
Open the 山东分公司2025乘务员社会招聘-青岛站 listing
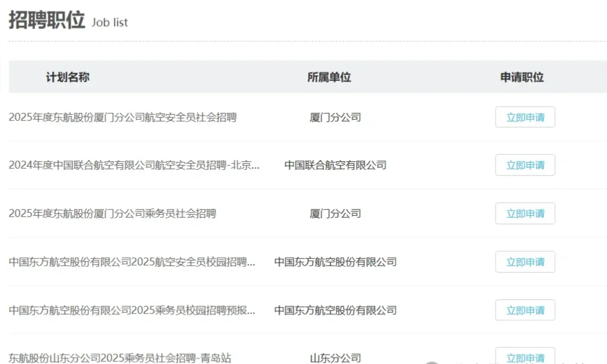pos(120,357)
